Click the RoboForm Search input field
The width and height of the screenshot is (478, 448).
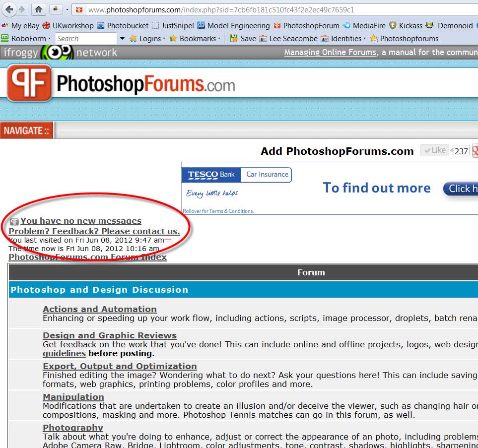[85, 38]
